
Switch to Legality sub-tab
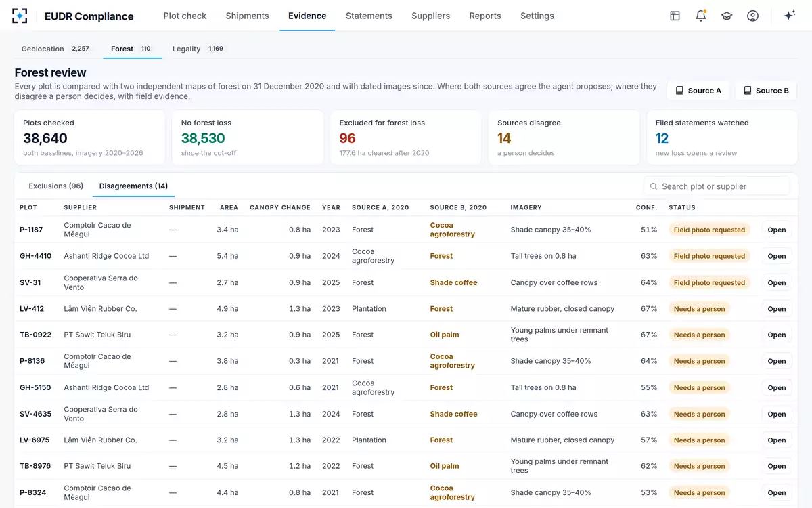[198, 49]
